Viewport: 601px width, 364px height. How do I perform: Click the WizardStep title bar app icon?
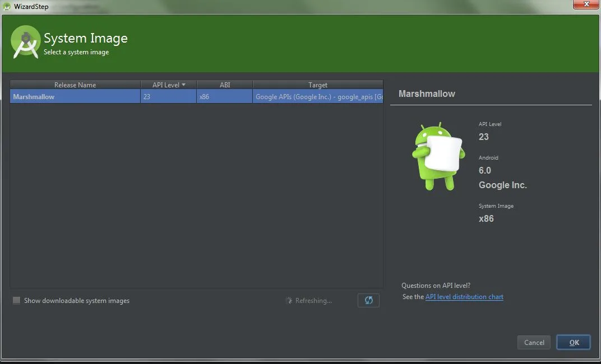(7, 7)
